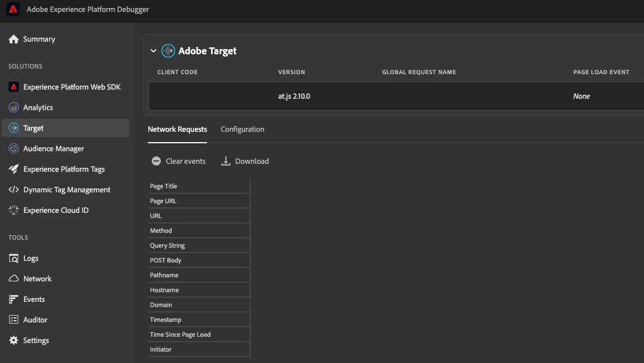Switch to the Network Requests tab
The height and width of the screenshot is (363, 644).
[177, 129]
